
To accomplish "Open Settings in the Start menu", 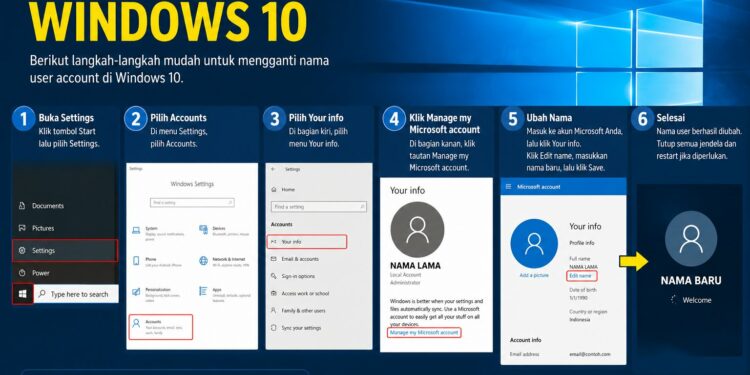I will click(x=65, y=251).
